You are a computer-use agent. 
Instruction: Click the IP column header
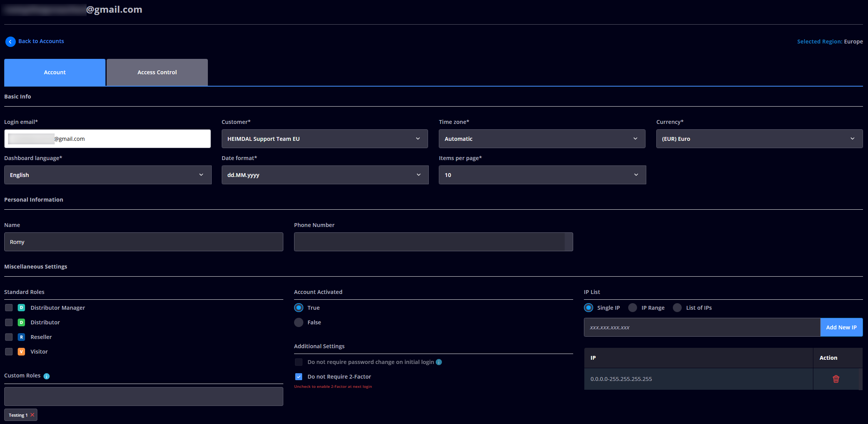(x=699, y=358)
